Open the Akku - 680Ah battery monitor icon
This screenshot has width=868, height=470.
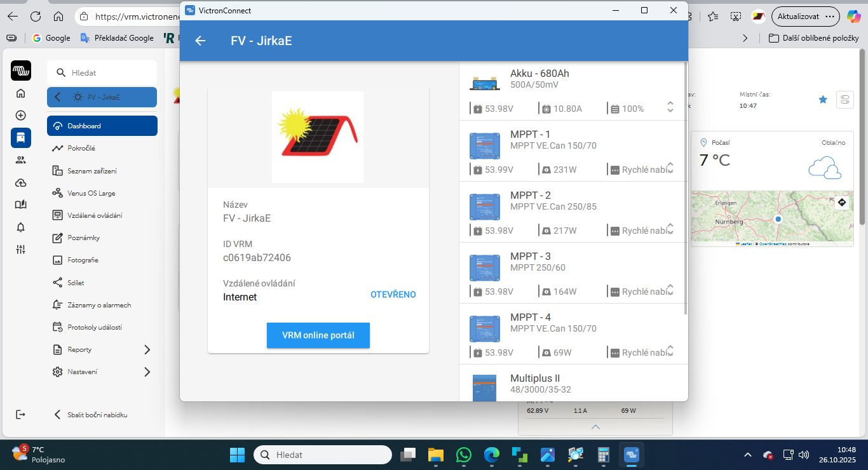point(485,83)
